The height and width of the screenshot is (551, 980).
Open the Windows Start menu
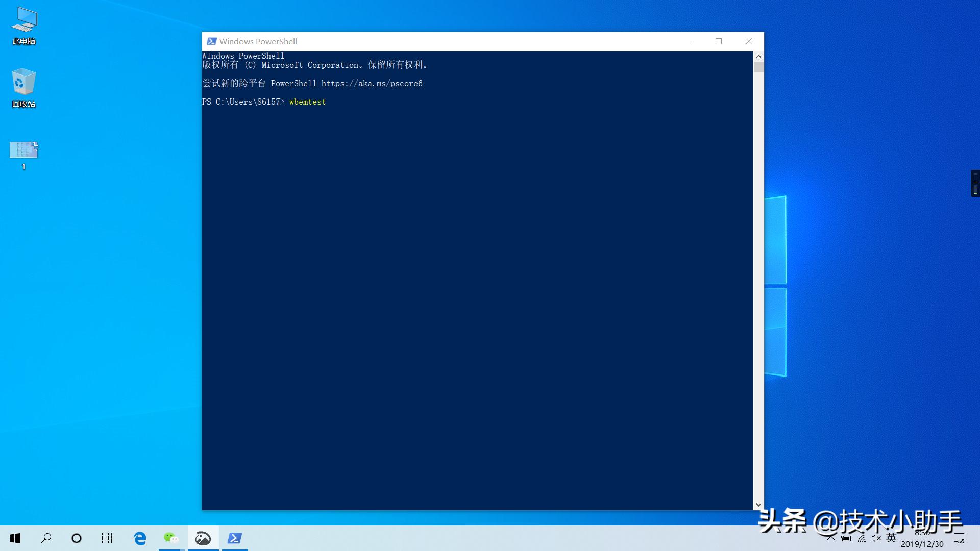click(x=15, y=538)
